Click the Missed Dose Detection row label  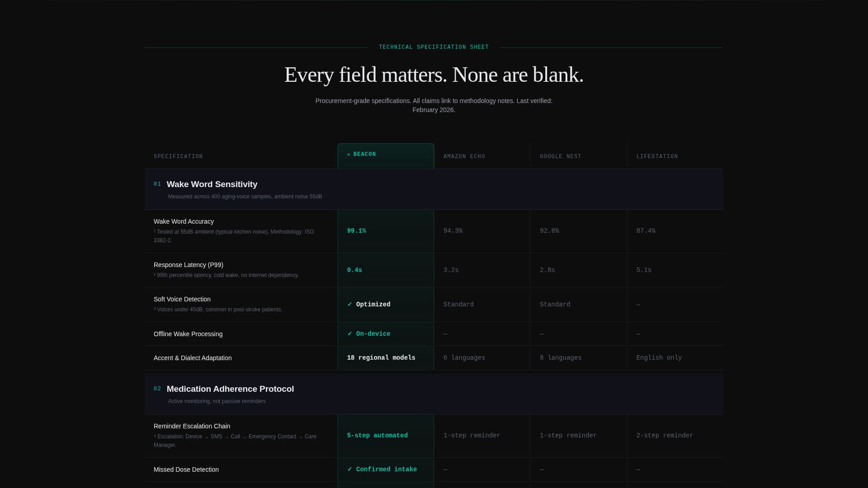[186, 469]
